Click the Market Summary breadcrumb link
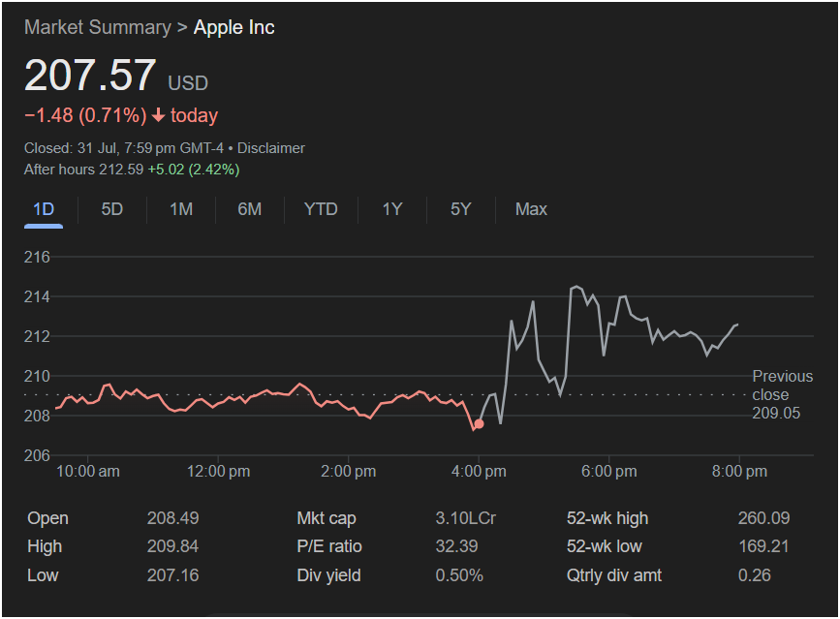Viewport: 840px width, 619px height. click(x=98, y=27)
